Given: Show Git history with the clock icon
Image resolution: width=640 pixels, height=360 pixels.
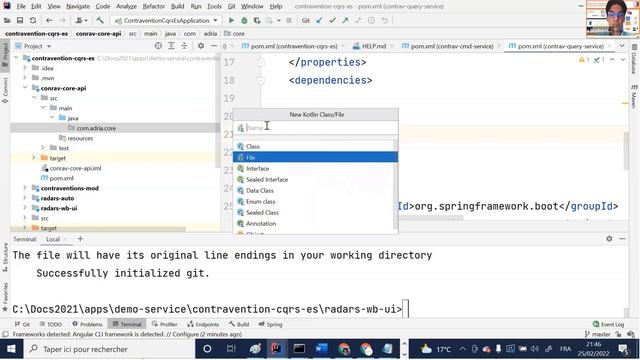Looking at the screenshot, I should point(371,20).
